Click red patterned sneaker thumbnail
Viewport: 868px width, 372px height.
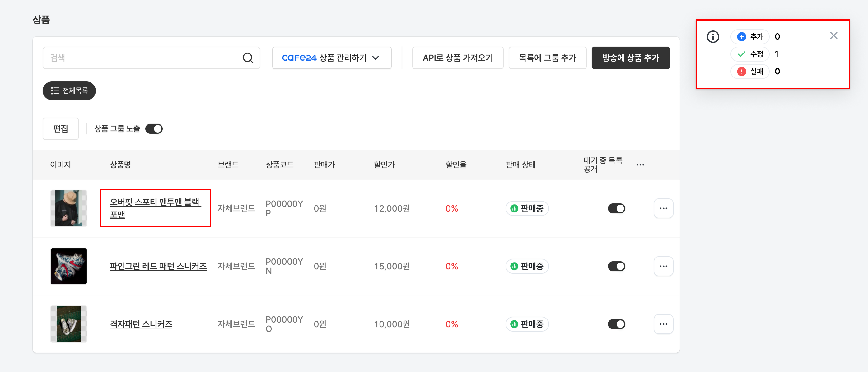[69, 266]
